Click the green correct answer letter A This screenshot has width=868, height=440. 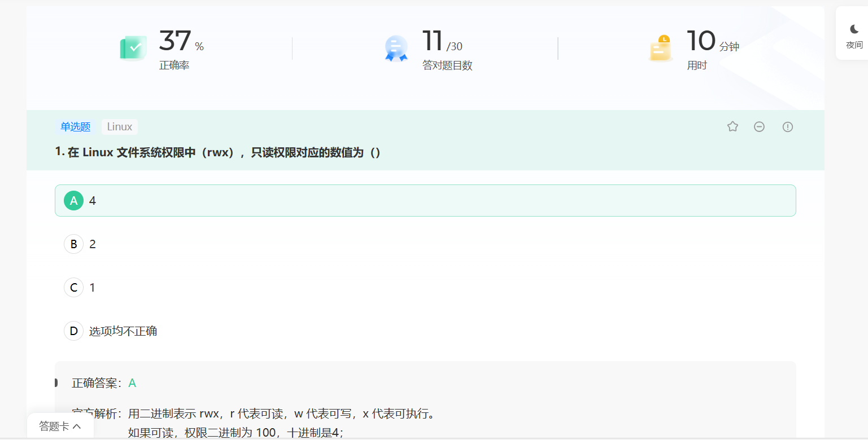pos(132,384)
